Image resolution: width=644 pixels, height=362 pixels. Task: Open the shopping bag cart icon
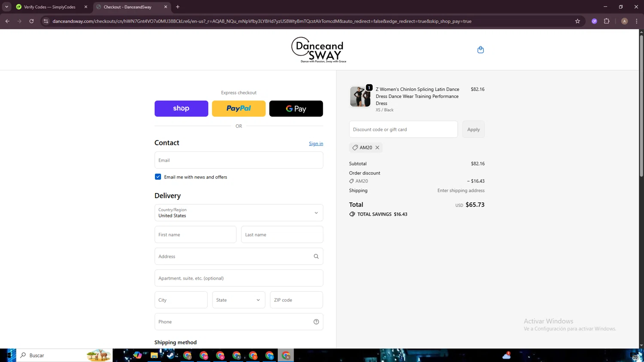[480, 50]
